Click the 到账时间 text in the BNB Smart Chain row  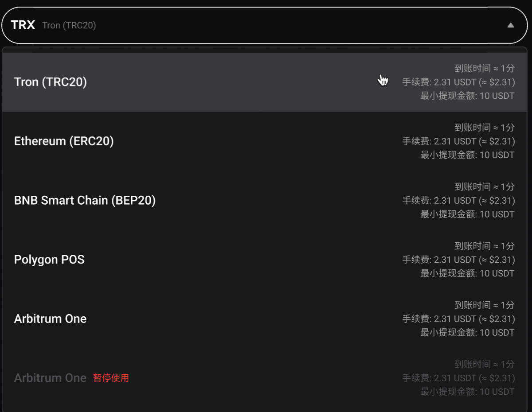pyautogui.click(x=485, y=187)
